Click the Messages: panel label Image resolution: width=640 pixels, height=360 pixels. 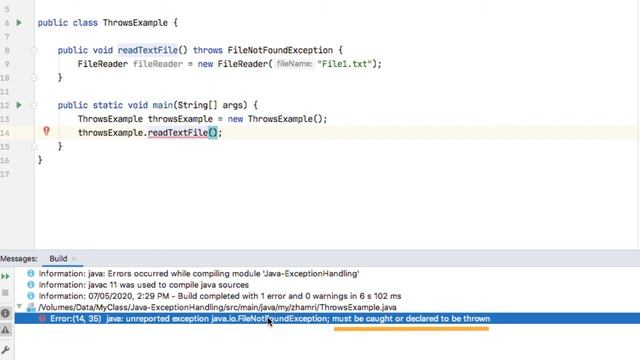(x=18, y=259)
